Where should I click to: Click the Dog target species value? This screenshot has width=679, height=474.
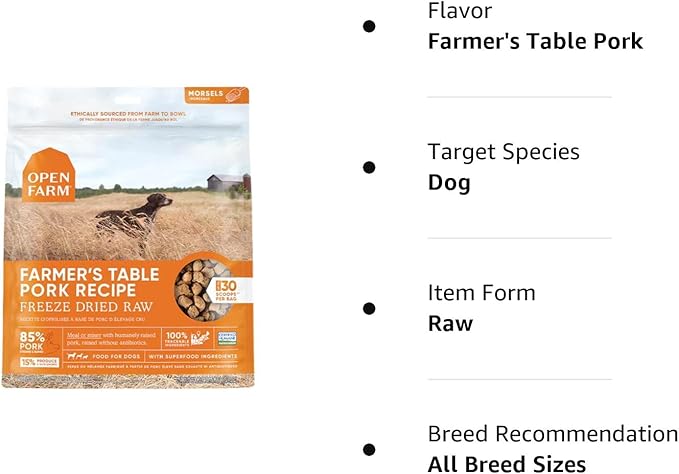pos(449,182)
